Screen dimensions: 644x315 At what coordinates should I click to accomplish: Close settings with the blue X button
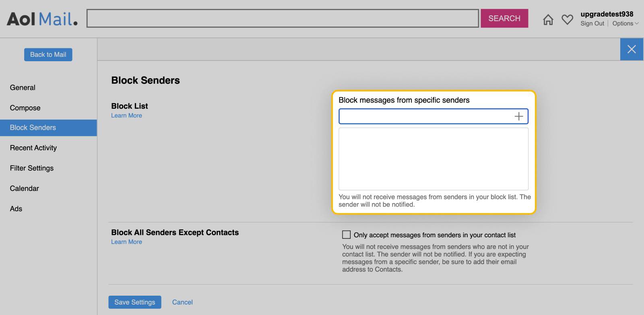[x=632, y=49]
